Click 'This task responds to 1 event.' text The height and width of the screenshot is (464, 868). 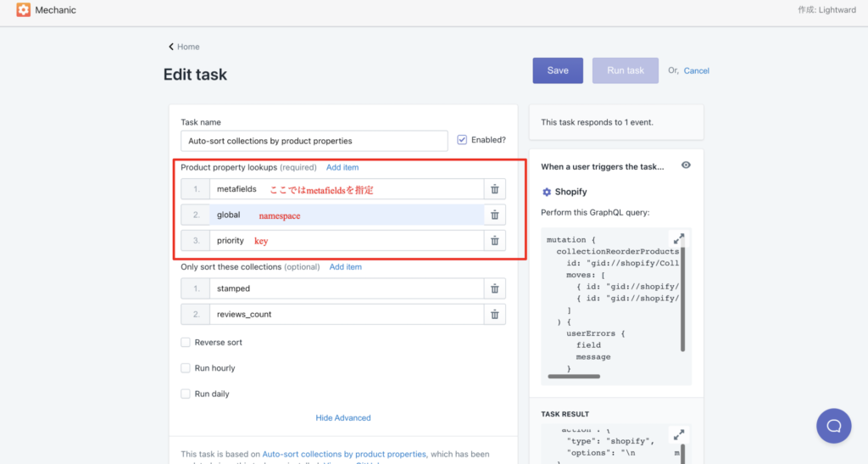tap(597, 122)
